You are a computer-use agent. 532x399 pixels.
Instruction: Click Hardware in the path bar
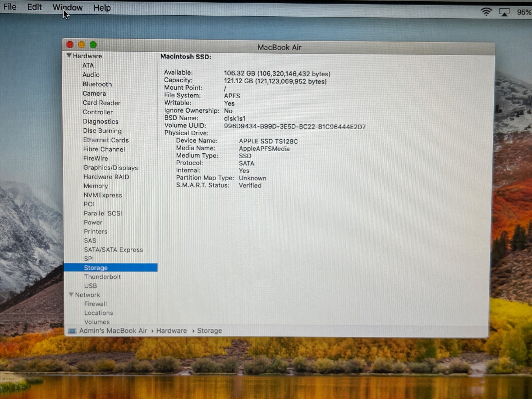[x=172, y=331]
